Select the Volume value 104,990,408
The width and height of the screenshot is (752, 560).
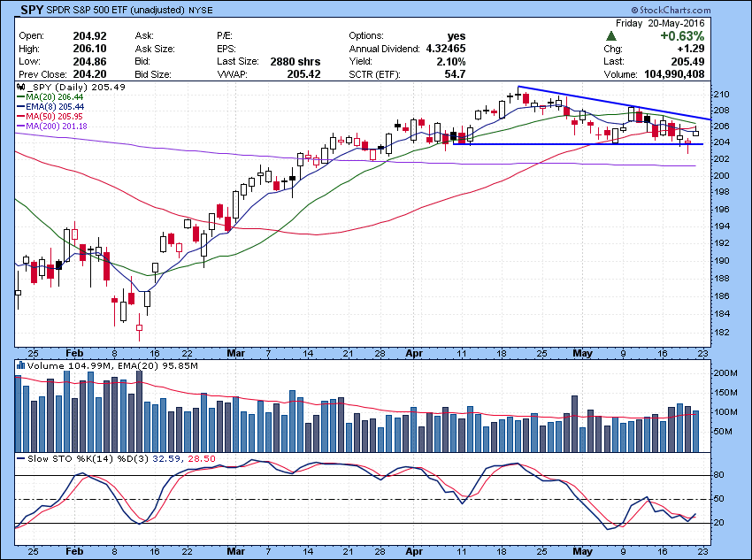click(x=674, y=74)
